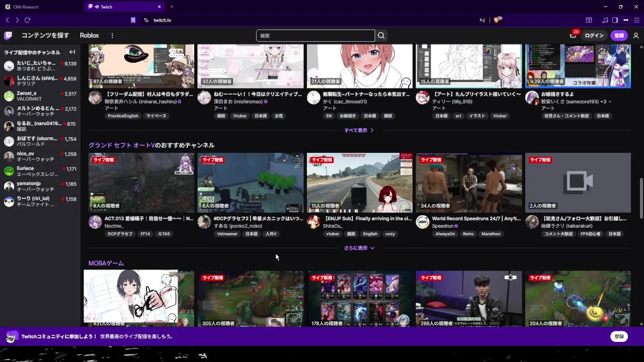Open the Nochiw_ stream thumbnail with 9 viewers
The image size is (644, 362).
[141, 183]
